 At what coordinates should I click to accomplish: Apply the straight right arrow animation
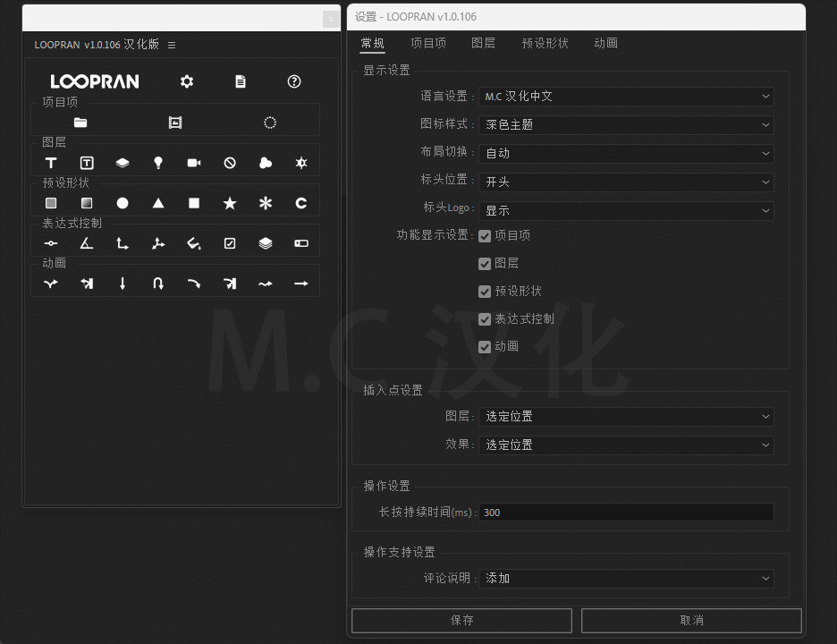click(x=301, y=284)
